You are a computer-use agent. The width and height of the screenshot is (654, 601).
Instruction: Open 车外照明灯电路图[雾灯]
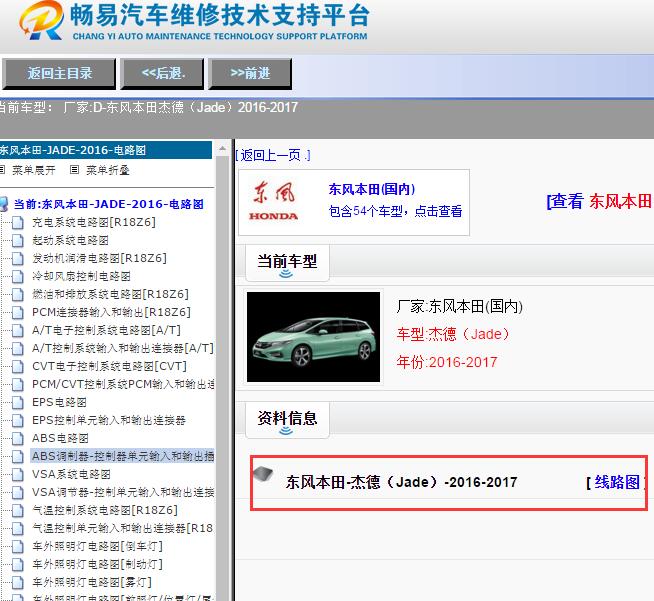(92, 582)
